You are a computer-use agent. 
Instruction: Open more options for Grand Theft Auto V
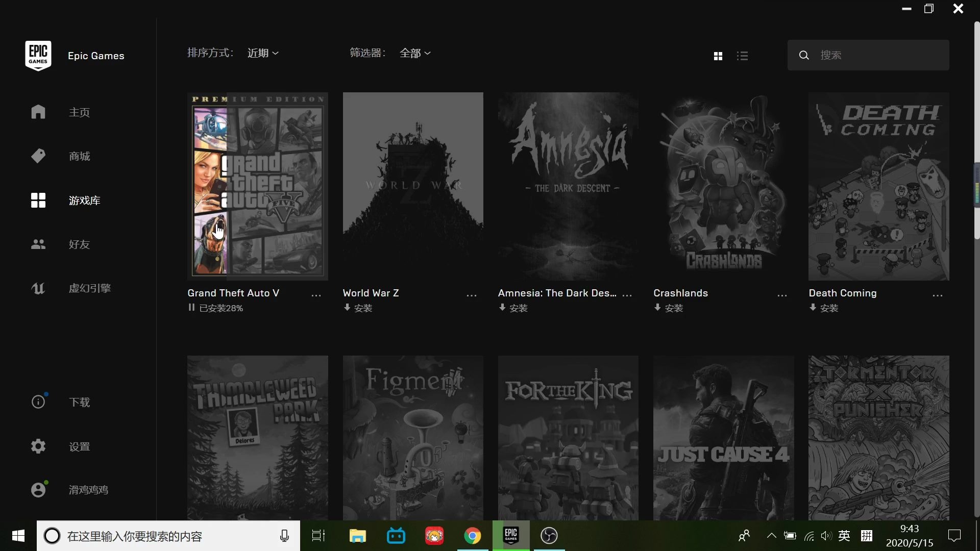(316, 295)
